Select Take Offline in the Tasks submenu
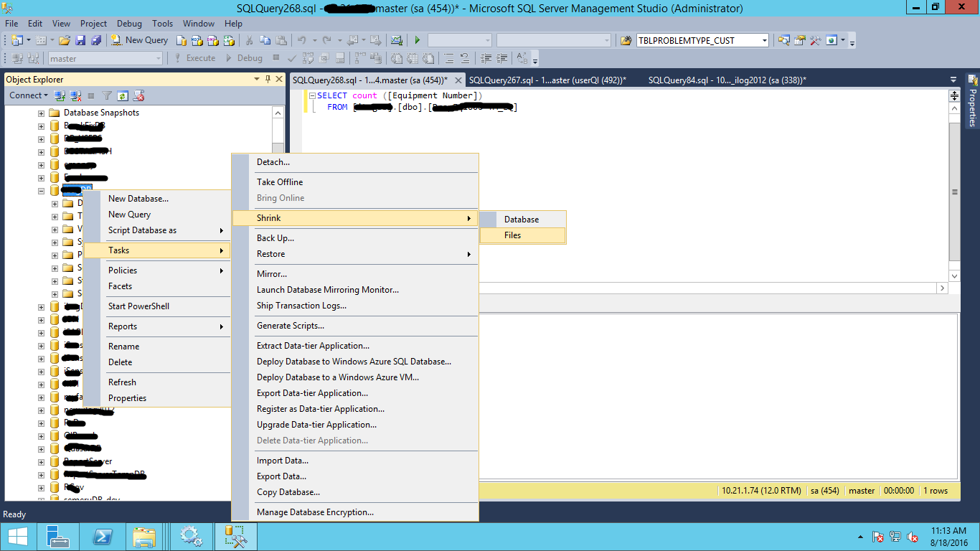Screen dimensions: 980x551 (355, 182)
